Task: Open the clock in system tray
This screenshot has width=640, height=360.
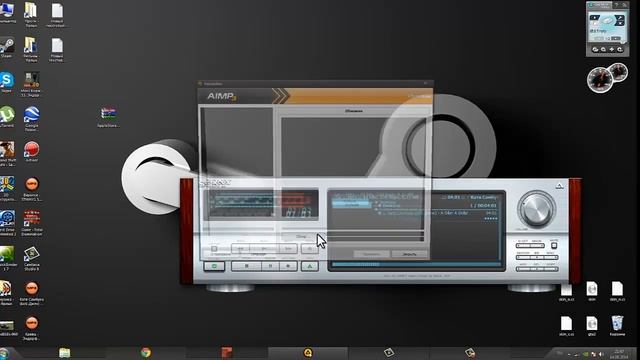Action: pos(619,354)
